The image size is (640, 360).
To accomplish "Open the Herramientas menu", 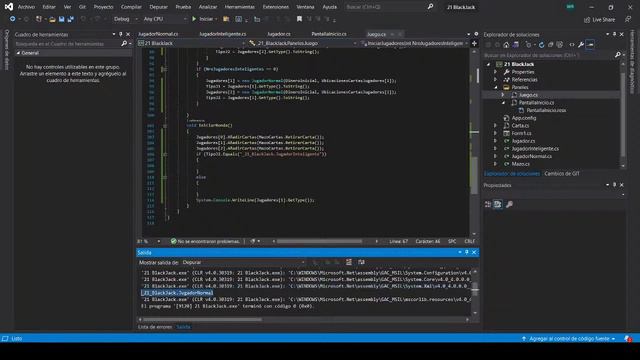I will click(x=240, y=7).
